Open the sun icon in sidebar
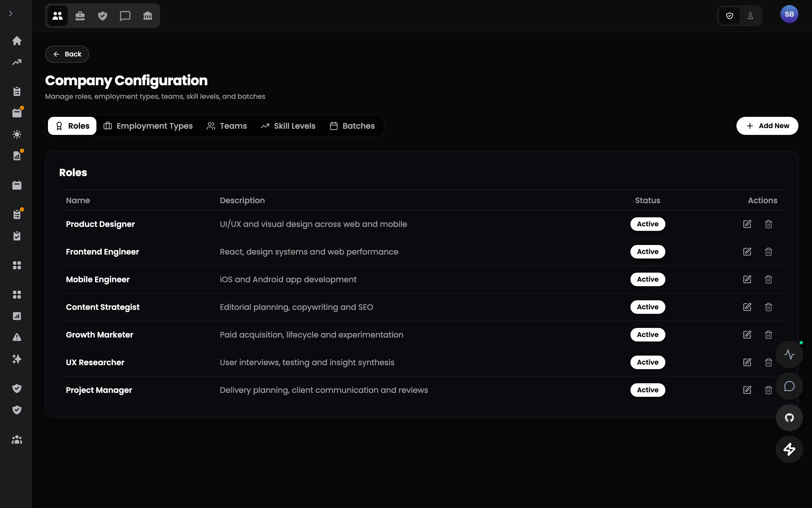 [17, 134]
